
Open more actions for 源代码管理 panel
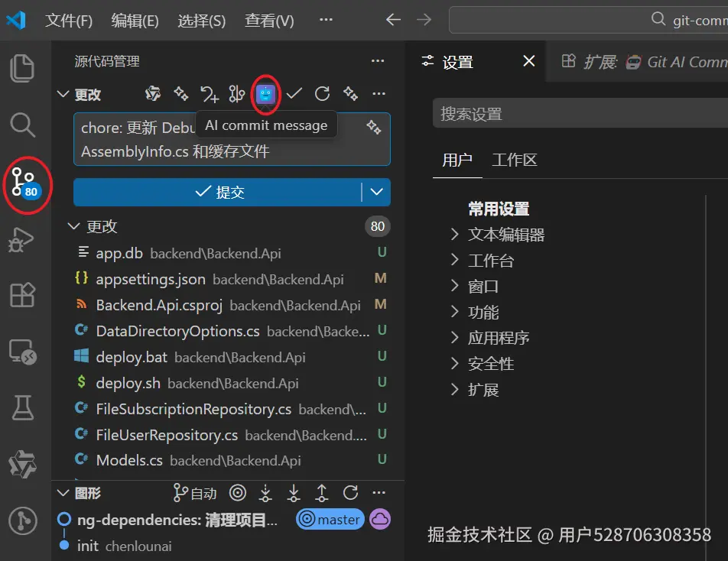378,61
